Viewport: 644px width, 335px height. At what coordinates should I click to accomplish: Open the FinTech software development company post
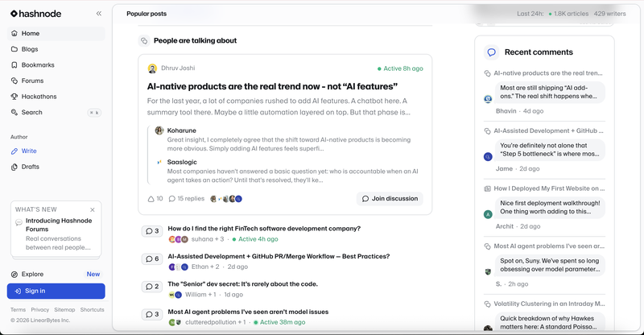[264, 229]
